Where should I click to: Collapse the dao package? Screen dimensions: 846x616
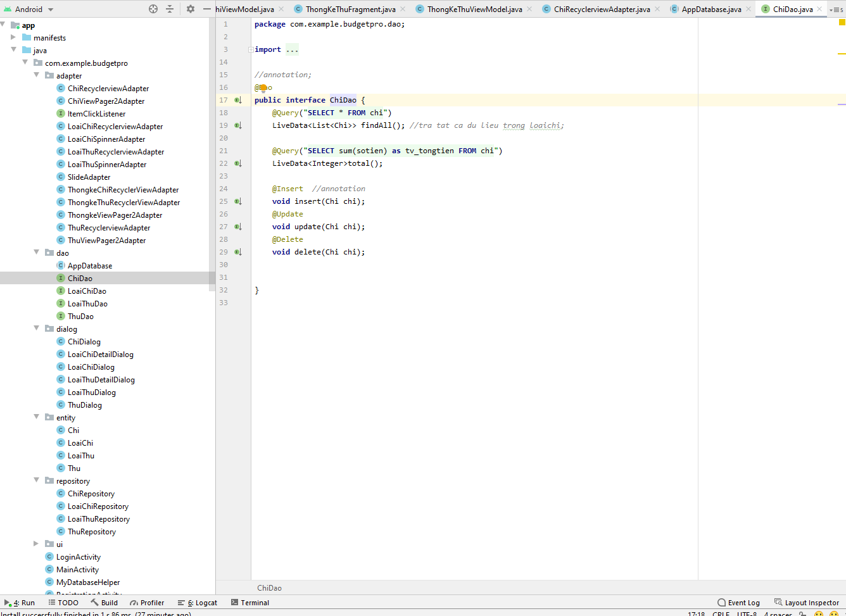point(36,253)
